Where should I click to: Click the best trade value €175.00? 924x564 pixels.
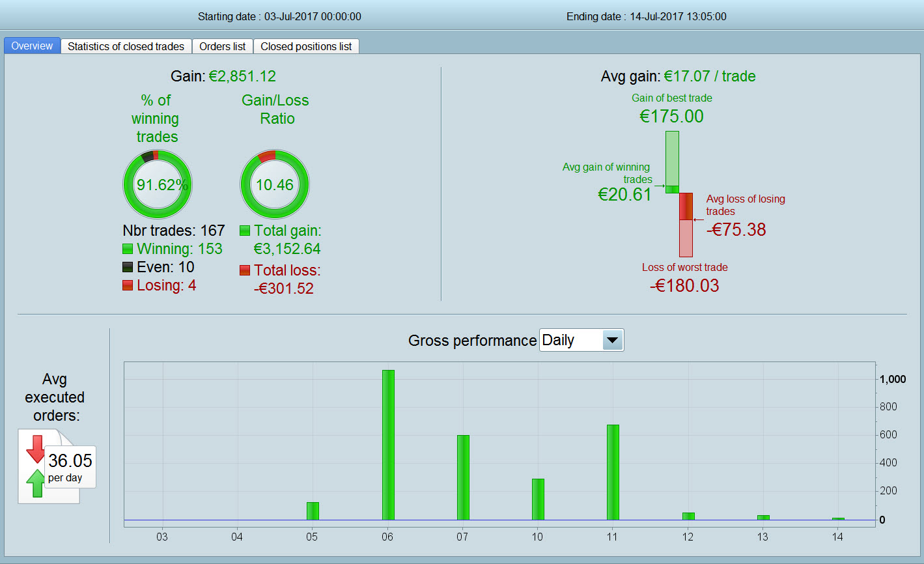coord(671,117)
